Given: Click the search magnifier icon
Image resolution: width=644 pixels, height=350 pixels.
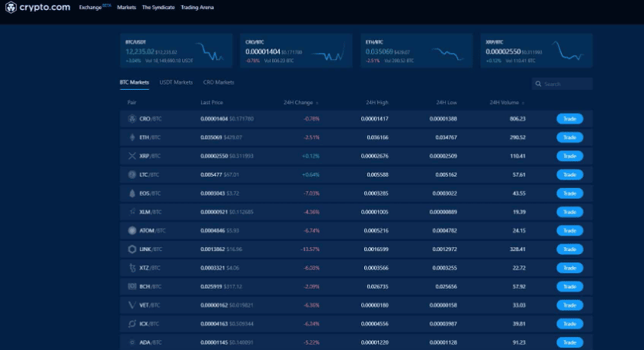Looking at the screenshot, I should [x=539, y=84].
